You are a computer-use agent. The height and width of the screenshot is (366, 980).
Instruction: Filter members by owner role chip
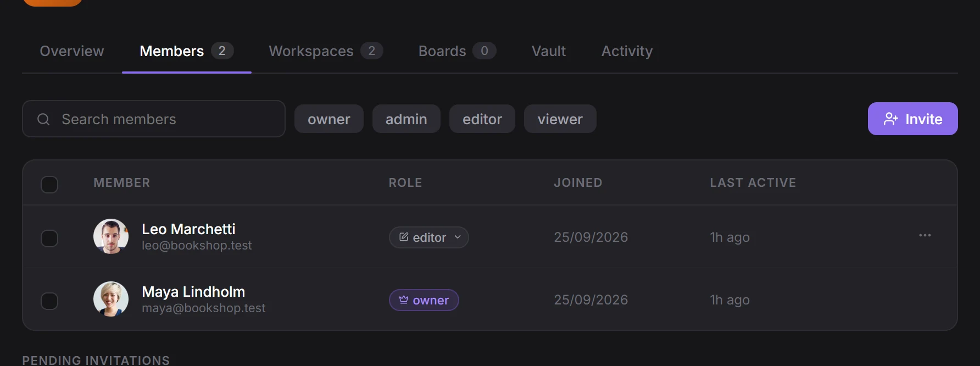pos(329,119)
